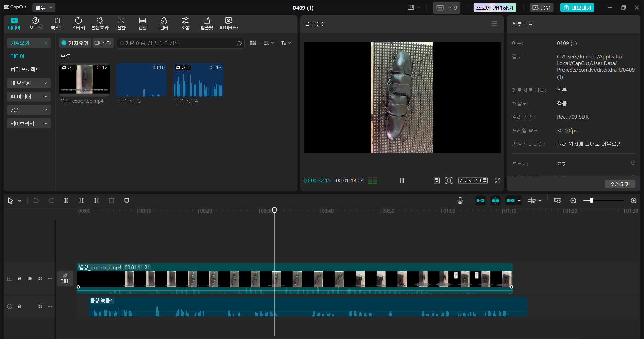The height and width of the screenshot is (339, 644).
Task: Open the 스티커 (Sticker) tab
Action: pos(78,23)
